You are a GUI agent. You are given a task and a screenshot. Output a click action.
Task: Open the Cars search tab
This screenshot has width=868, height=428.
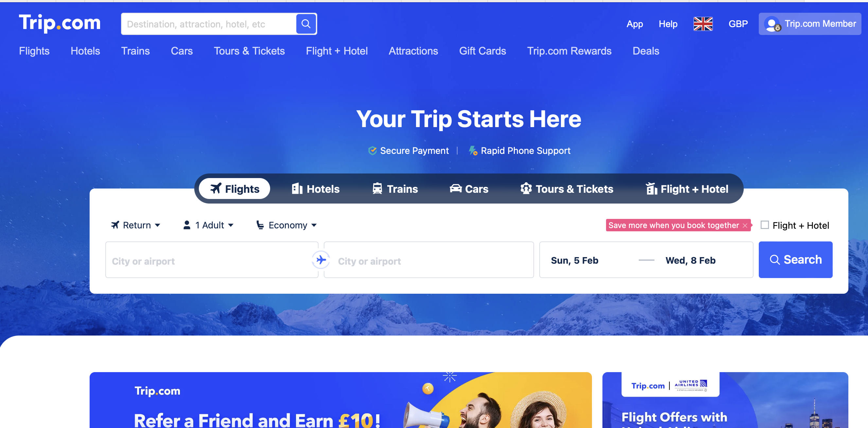[469, 189]
